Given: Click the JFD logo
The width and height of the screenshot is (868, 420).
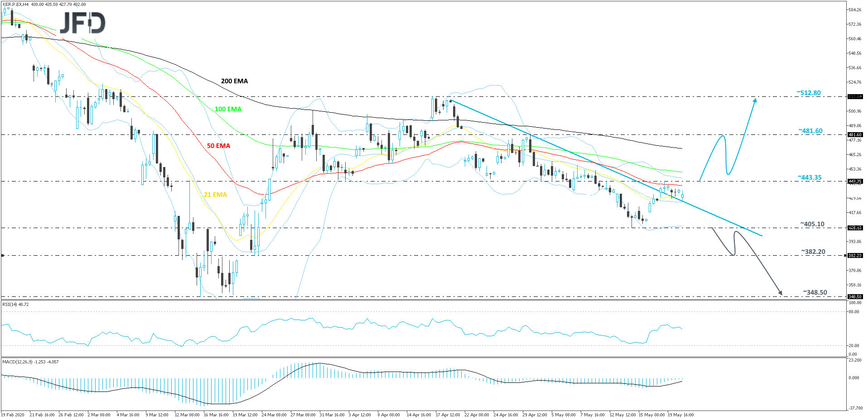Looking at the screenshot, I should [82, 23].
